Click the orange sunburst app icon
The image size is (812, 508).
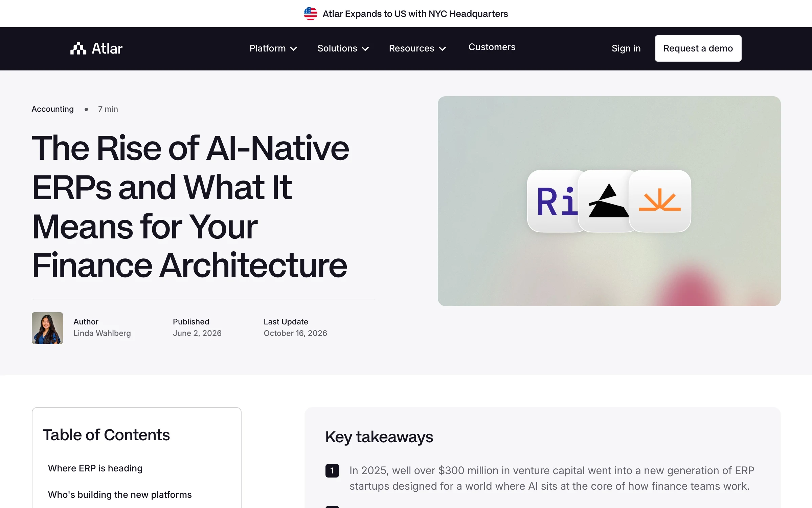(660, 201)
